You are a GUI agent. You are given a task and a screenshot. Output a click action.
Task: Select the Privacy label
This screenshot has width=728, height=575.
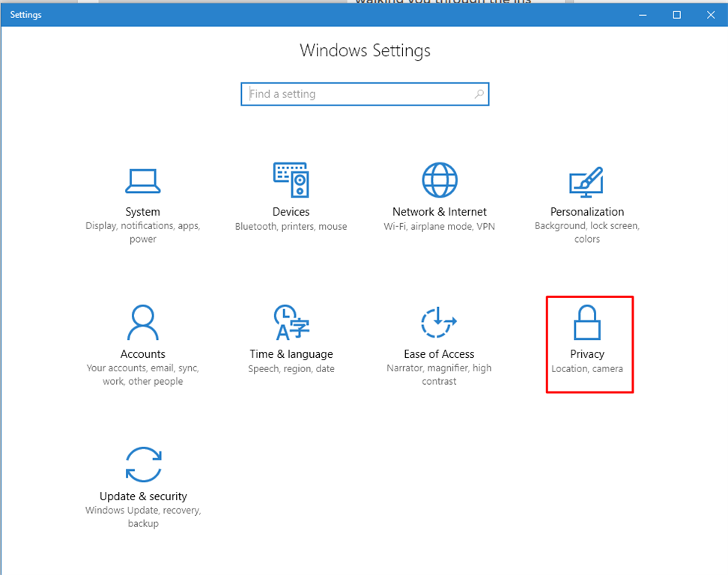587,354
